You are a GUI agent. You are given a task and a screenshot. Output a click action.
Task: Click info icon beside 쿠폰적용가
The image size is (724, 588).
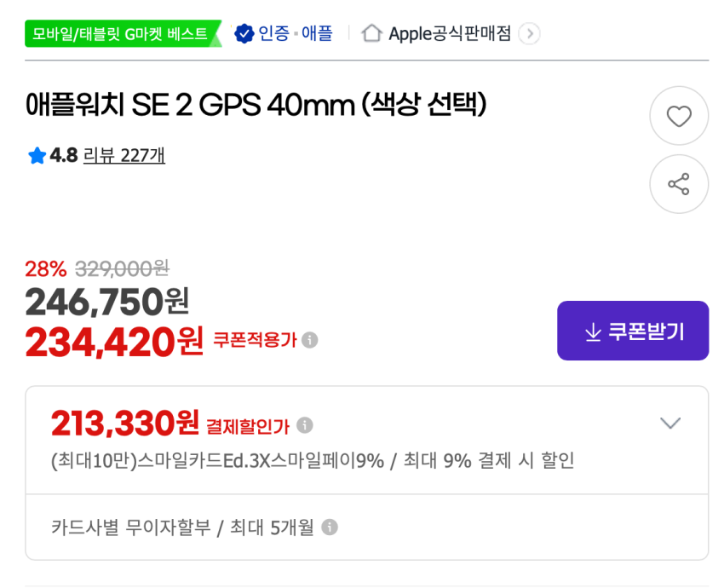(310, 340)
